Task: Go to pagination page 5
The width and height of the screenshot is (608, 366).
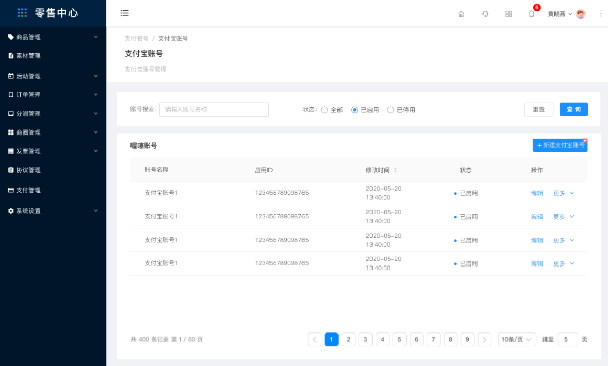Action: tap(399, 339)
